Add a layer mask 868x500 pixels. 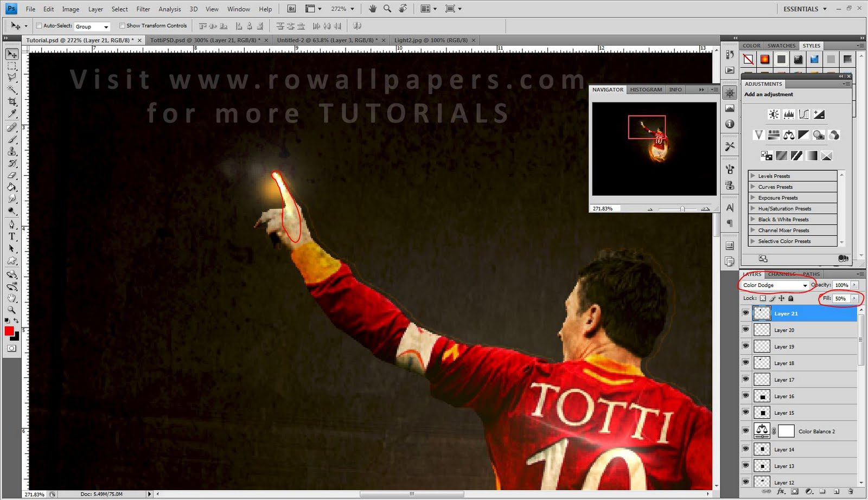[x=795, y=492]
